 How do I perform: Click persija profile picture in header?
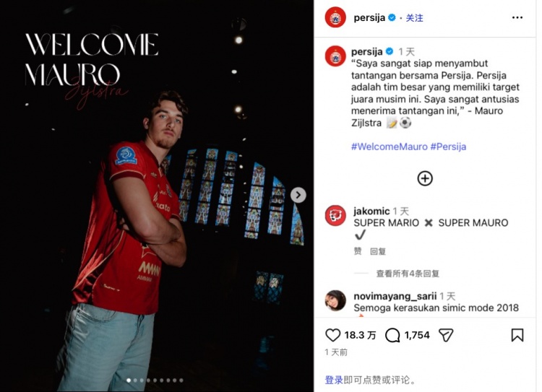(x=335, y=17)
